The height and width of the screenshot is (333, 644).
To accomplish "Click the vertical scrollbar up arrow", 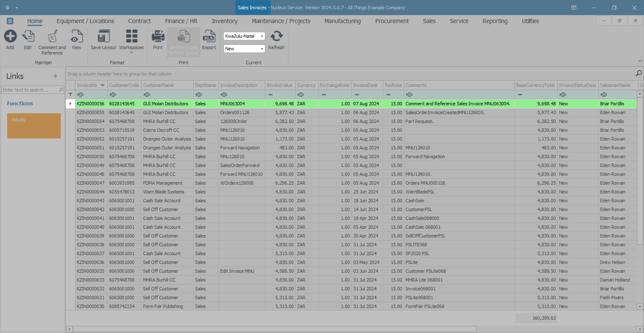I will pyautogui.click(x=640, y=94).
